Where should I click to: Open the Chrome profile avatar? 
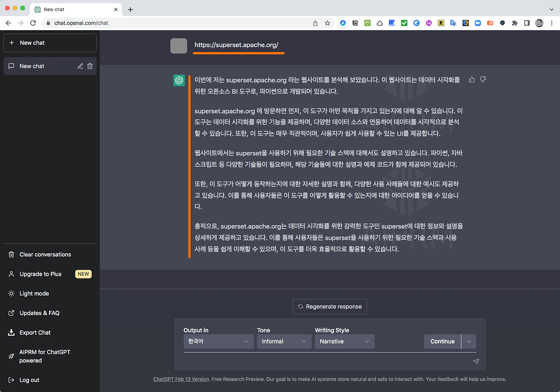click(x=539, y=23)
